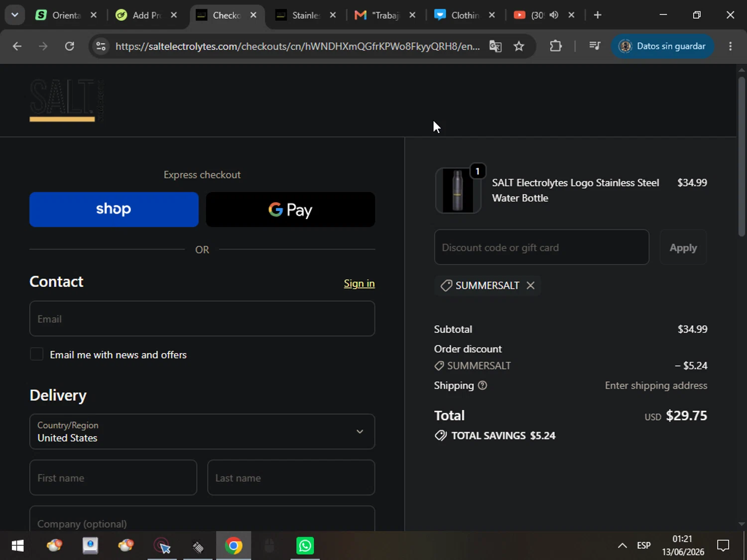
Task: Open the media control icon
Action: coord(595,46)
